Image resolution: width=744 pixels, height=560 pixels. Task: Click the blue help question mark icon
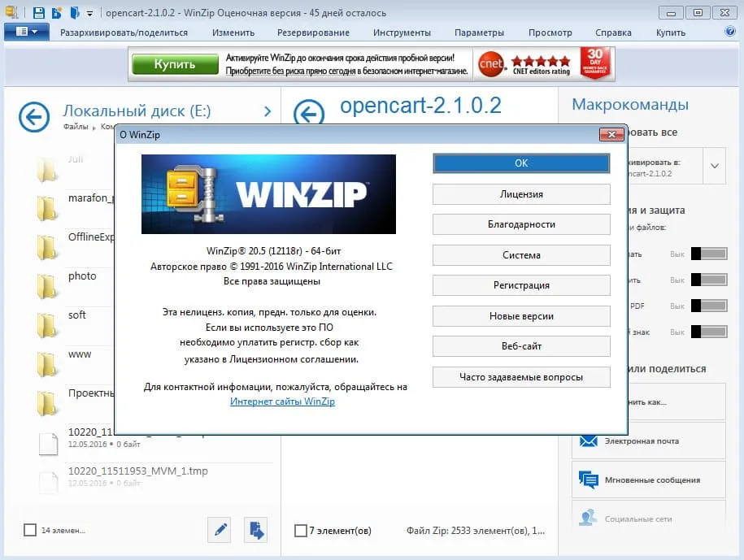pos(729,32)
